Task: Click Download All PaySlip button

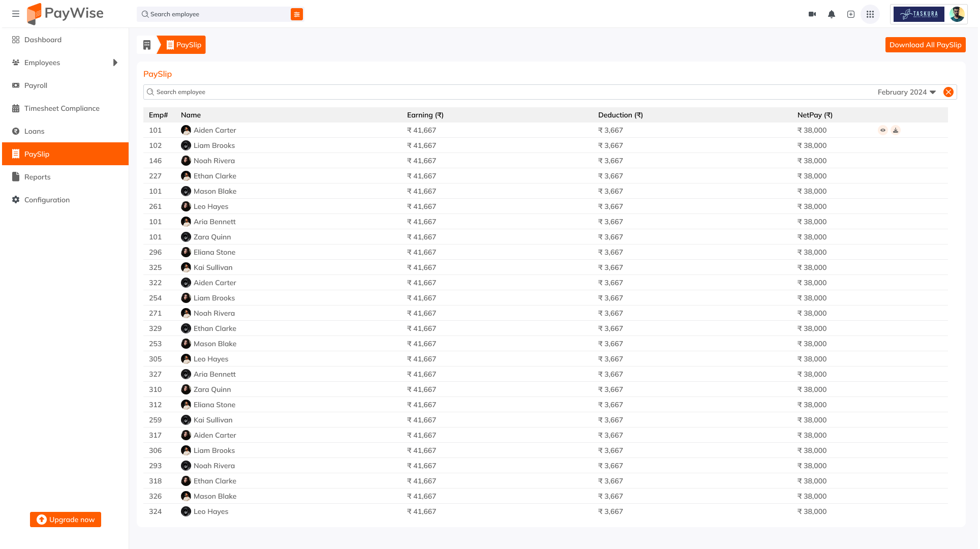Action: 925,45
